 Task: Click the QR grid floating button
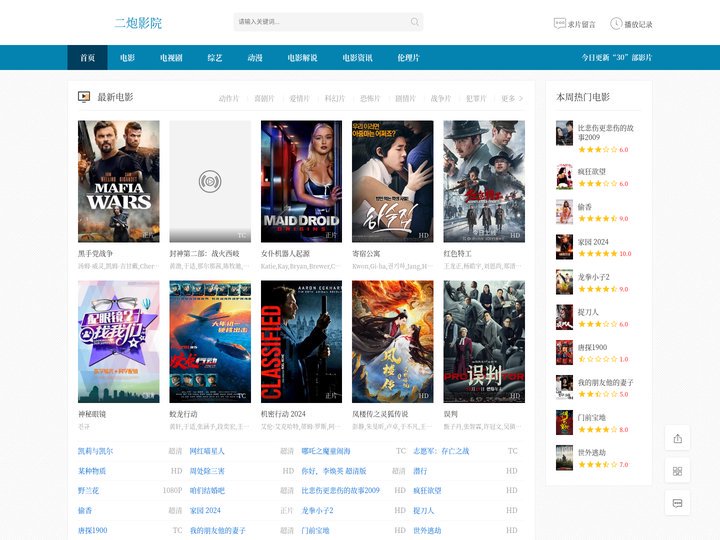(677, 471)
